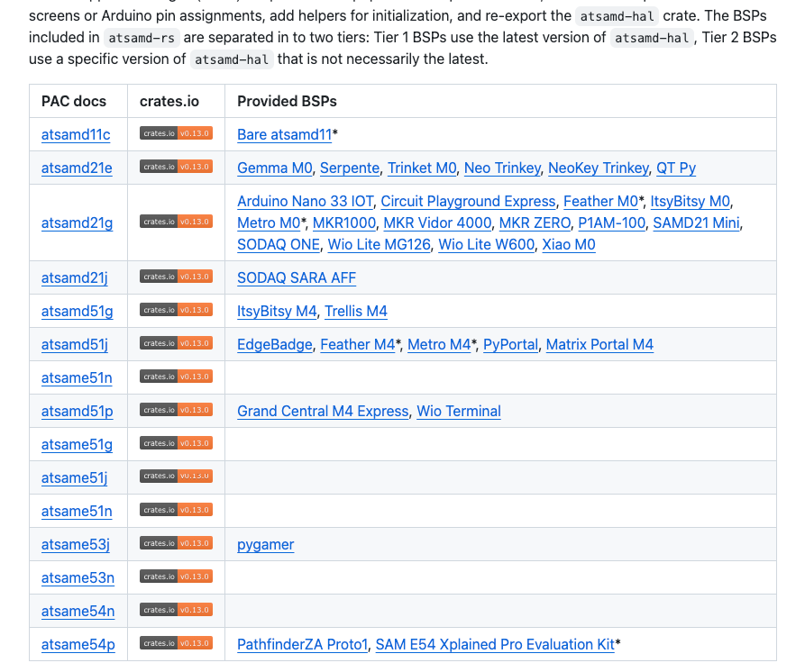This screenshot has width=805, height=672.
Task: Open the Wio Lite W600 link
Action: (x=487, y=244)
